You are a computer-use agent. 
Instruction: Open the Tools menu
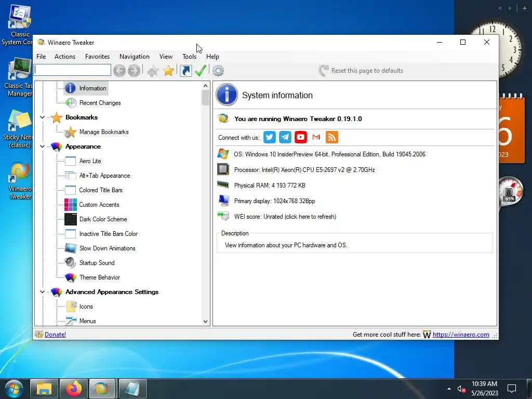[x=189, y=57]
